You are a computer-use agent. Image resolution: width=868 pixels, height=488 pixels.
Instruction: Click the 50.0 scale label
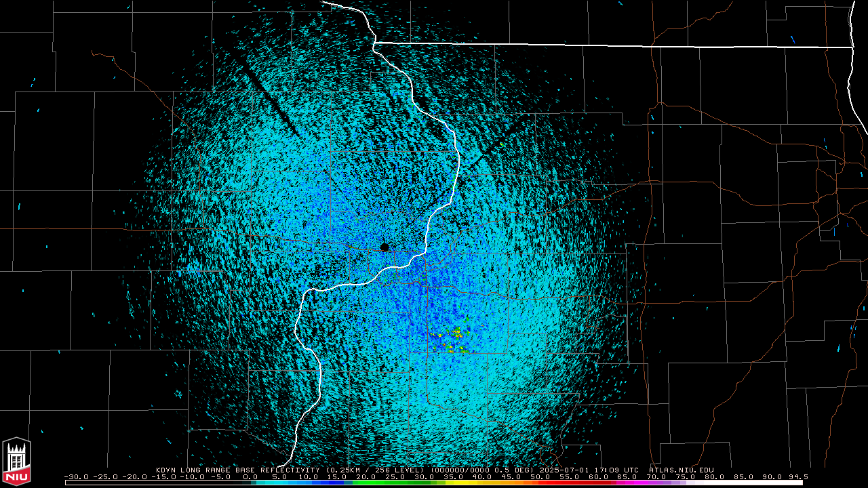click(x=540, y=477)
